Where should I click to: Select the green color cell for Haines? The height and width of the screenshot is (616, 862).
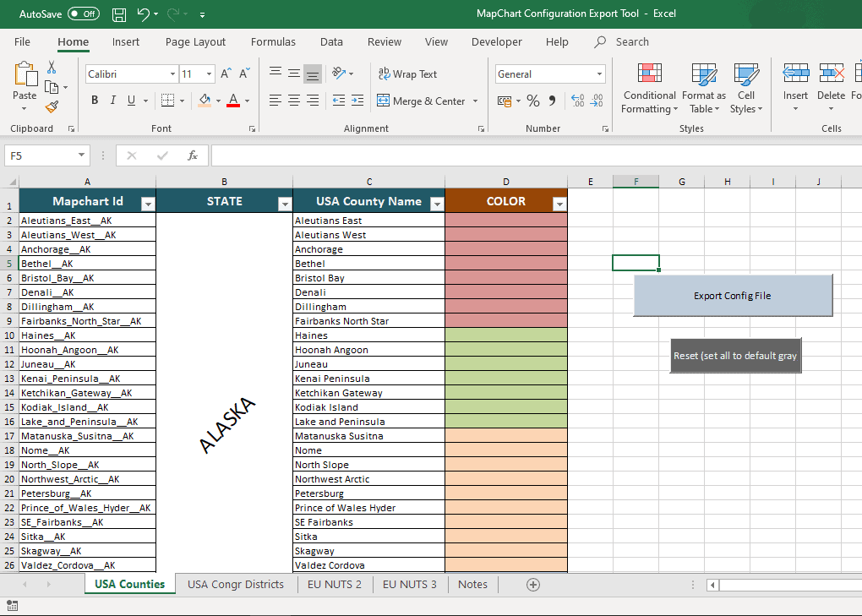(506, 335)
